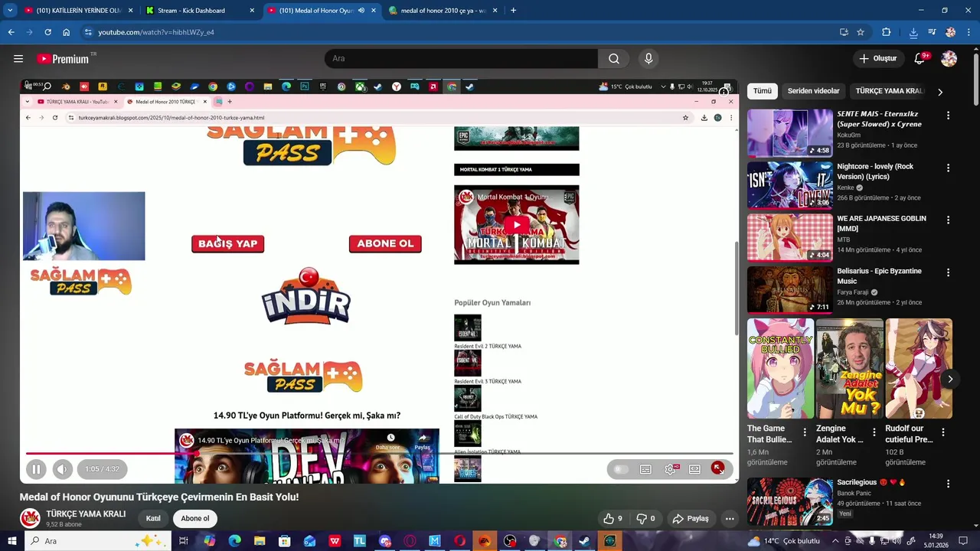The width and height of the screenshot is (980, 551).
Task: Open options for SENTE MAIS video
Action: click(x=948, y=116)
